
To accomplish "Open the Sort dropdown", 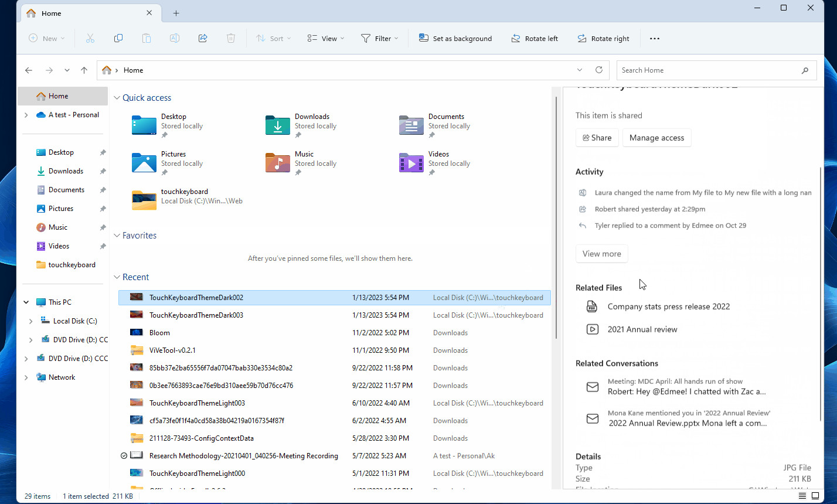I will (274, 39).
